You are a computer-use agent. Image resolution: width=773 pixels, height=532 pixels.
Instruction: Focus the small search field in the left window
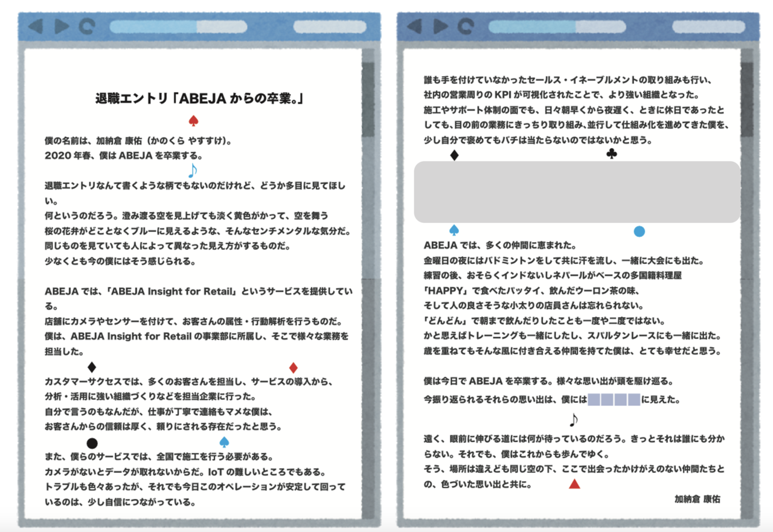[330, 27]
